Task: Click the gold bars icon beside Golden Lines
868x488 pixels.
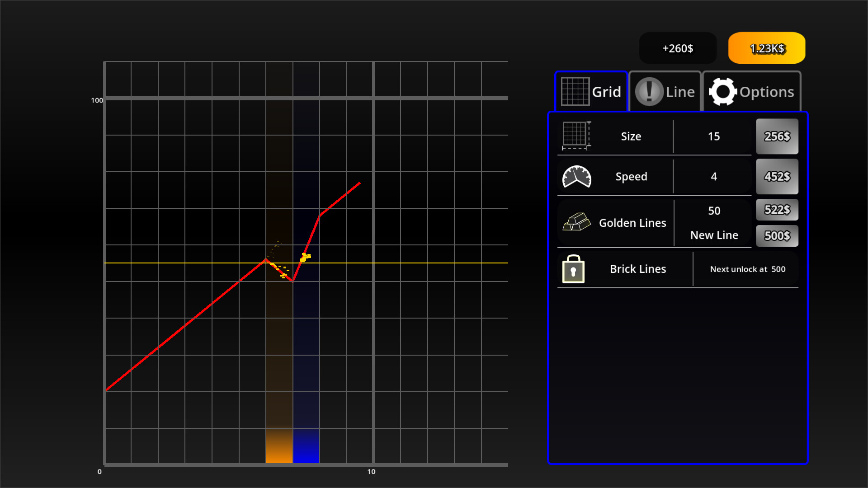Action: tap(576, 223)
